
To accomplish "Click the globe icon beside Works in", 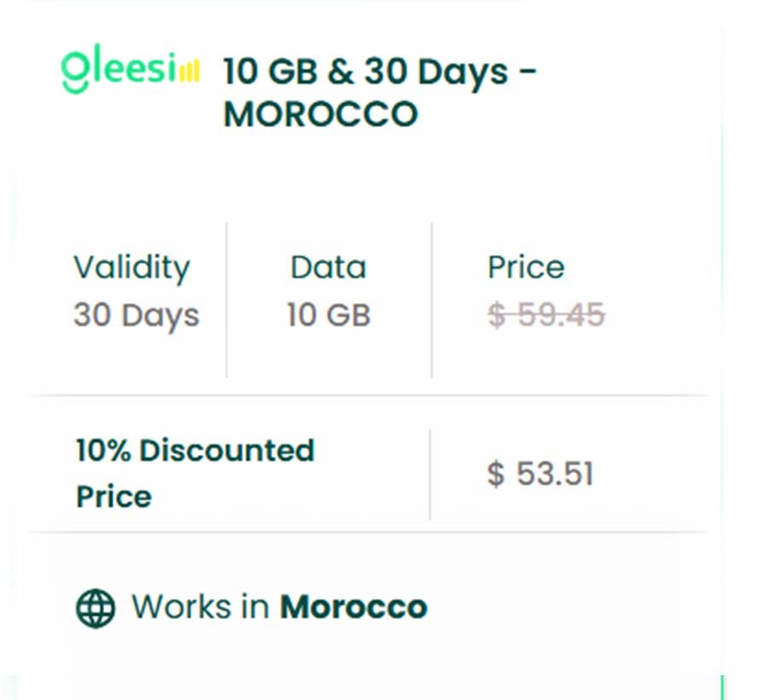I will click(95, 608).
